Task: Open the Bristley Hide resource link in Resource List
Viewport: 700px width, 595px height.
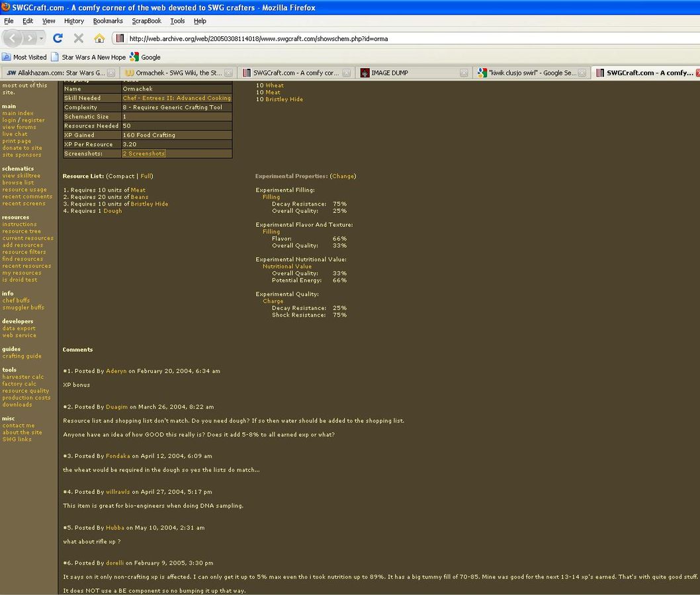Action: [x=149, y=204]
